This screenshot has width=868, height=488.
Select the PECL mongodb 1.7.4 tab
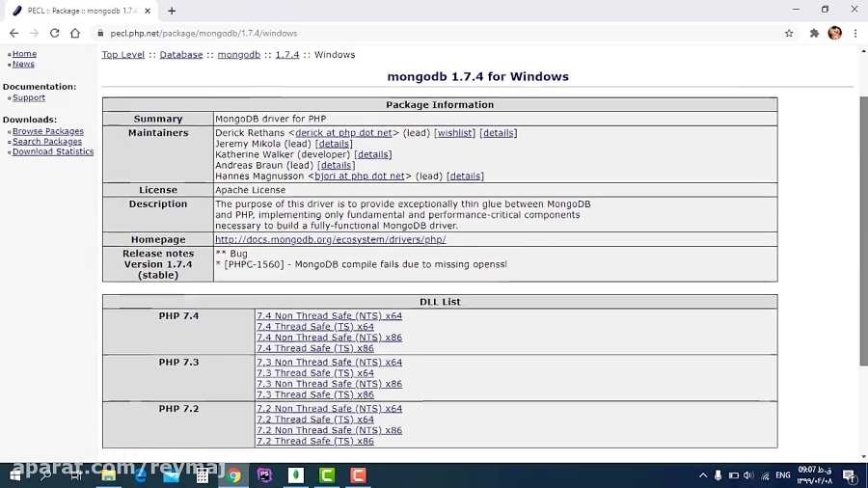point(77,11)
